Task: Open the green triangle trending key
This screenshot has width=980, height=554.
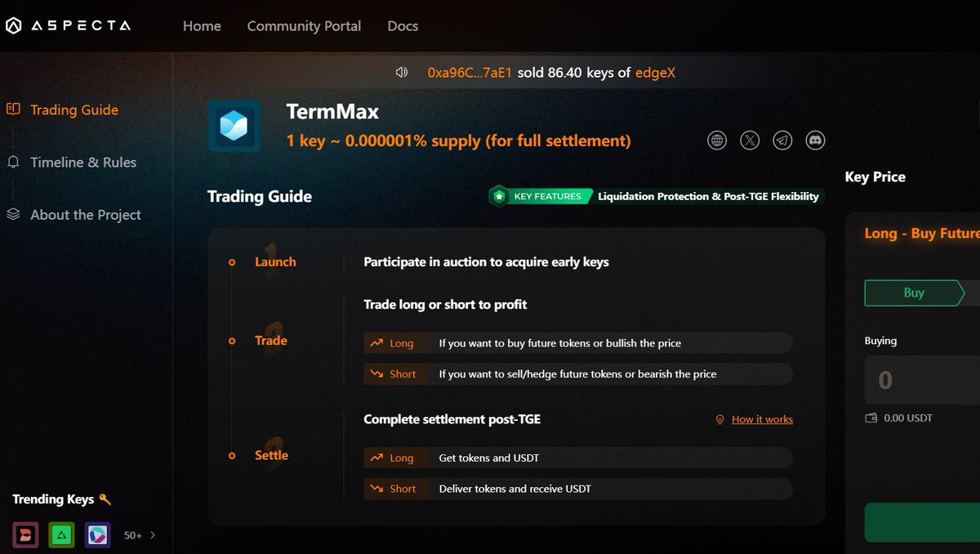Action: click(x=61, y=535)
